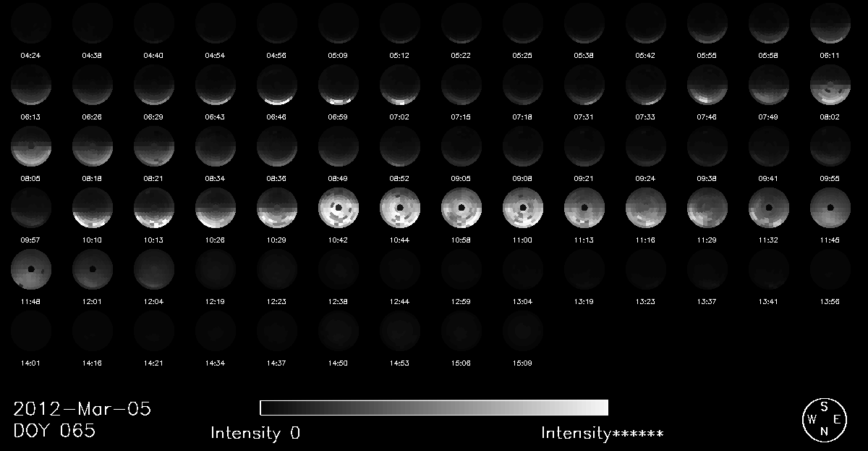Click the 09:55 timestamp label
This screenshot has height=451, width=868.
[830, 178]
